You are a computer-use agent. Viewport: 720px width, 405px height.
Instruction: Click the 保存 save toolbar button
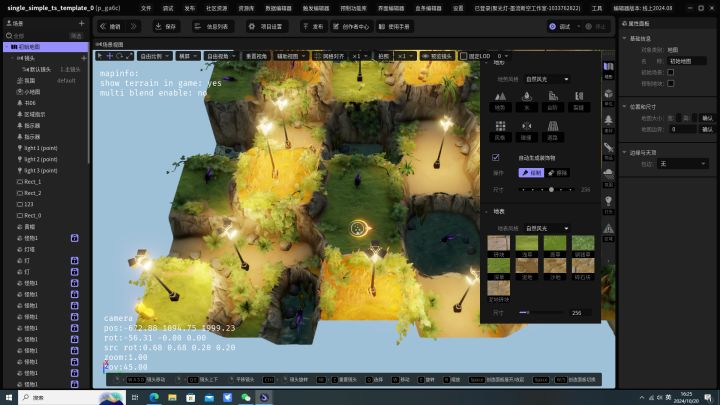(166, 26)
